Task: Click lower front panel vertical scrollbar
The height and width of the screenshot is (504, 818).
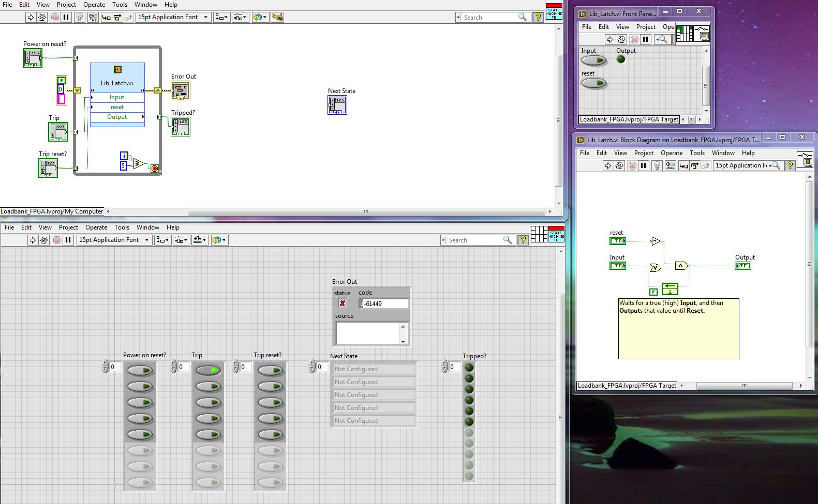Action: point(560,417)
